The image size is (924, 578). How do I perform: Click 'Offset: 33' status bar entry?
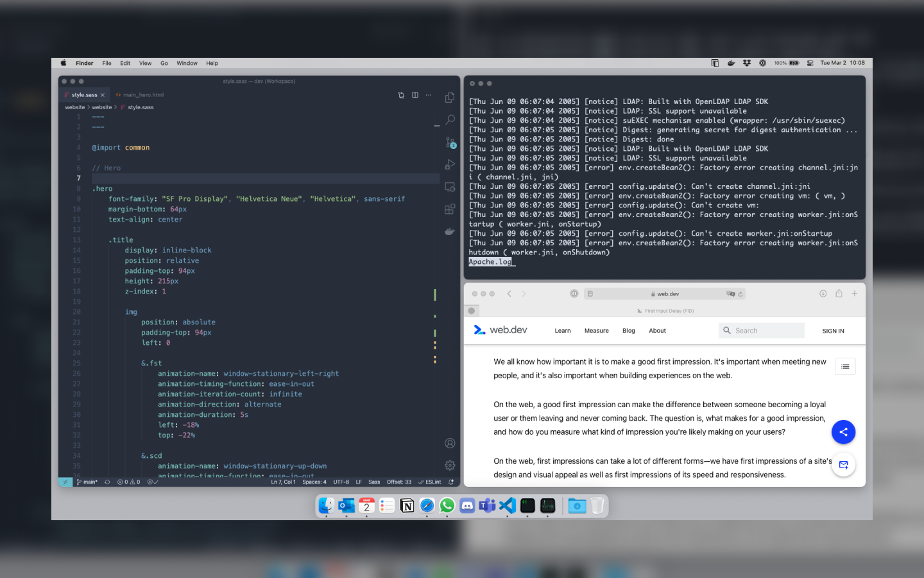pyautogui.click(x=398, y=482)
